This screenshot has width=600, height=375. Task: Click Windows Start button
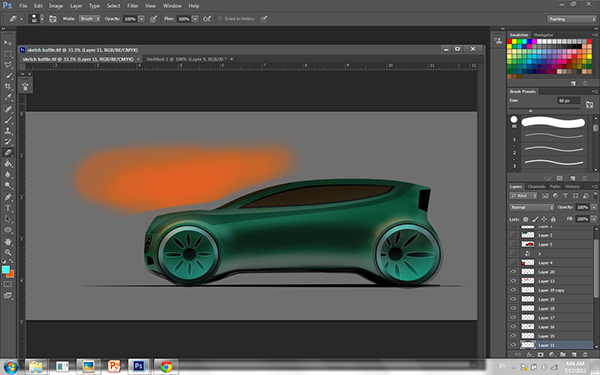click(11, 367)
